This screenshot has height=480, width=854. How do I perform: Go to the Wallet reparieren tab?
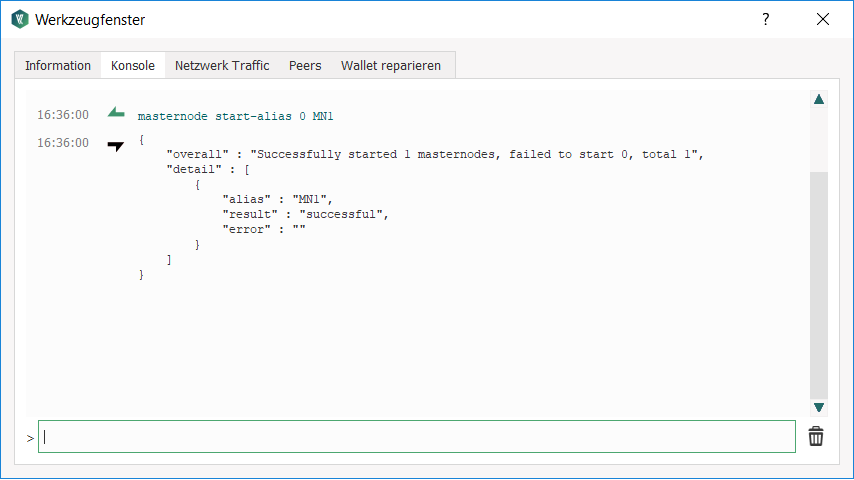click(391, 65)
